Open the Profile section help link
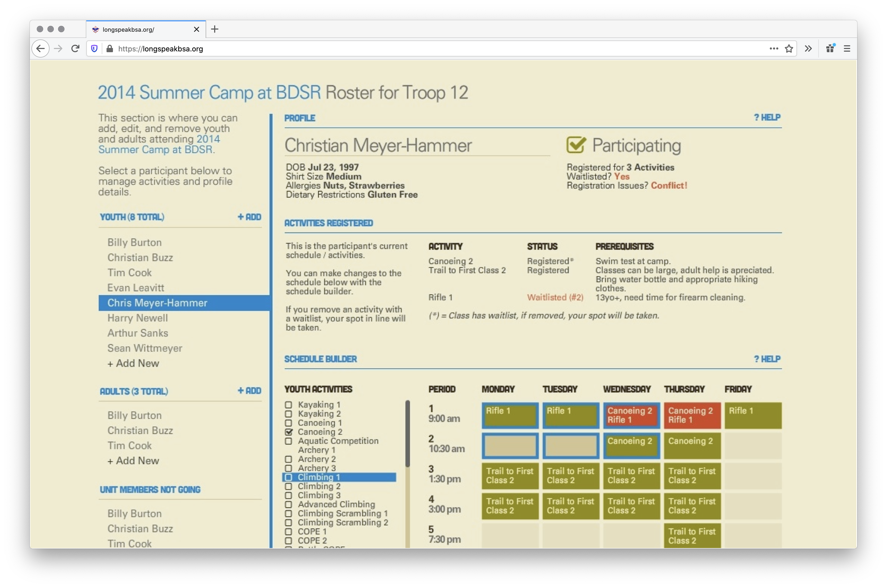The height and width of the screenshot is (588, 887). point(767,117)
